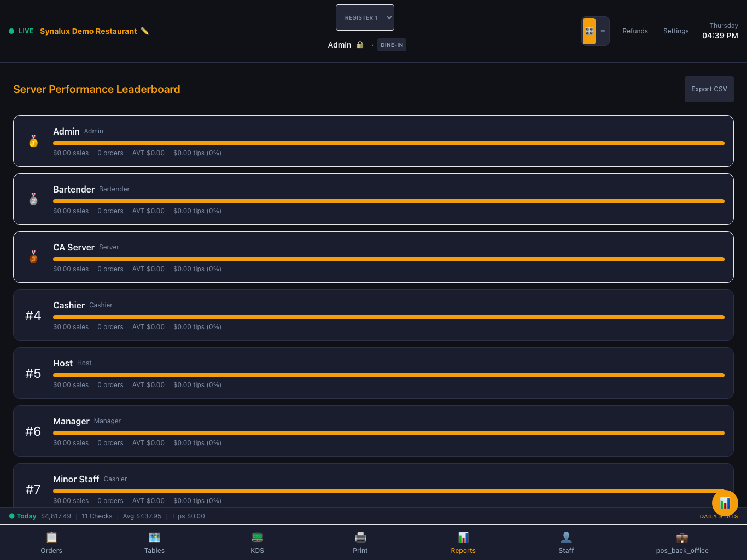Open the Tables map view
Viewport: 747px width, 560px height.
(154, 542)
